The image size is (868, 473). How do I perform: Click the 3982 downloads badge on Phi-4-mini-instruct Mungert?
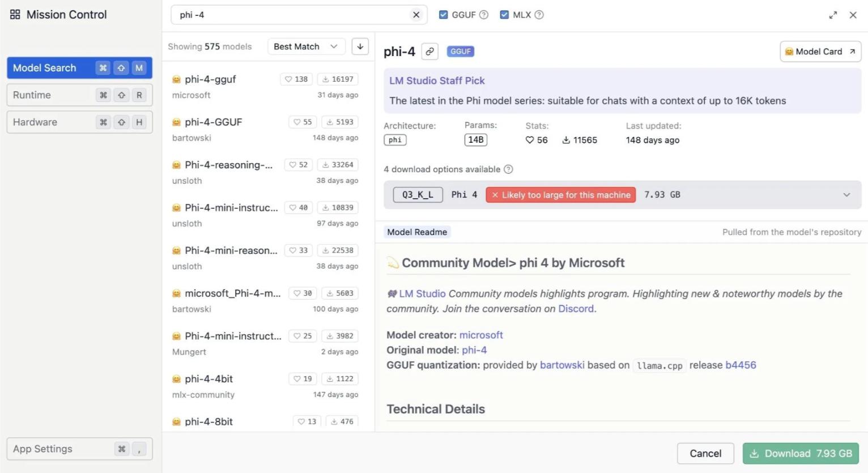(340, 336)
